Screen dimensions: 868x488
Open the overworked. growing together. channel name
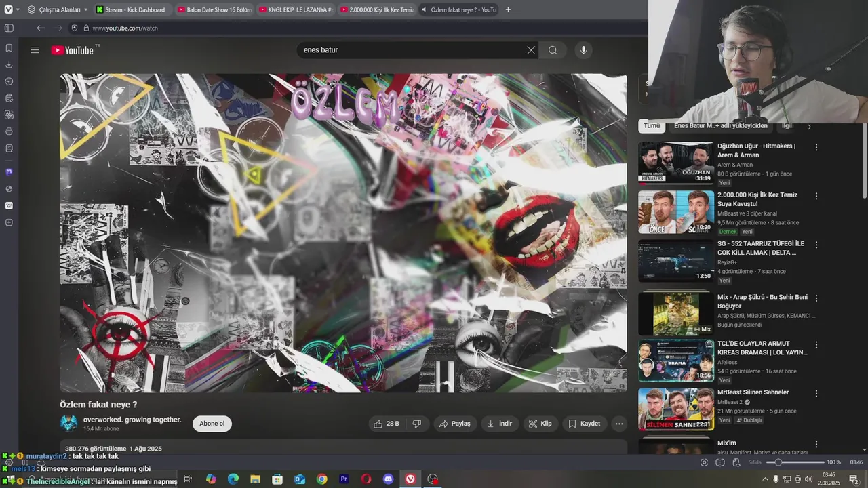pyautogui.click(x=132, y=420)
